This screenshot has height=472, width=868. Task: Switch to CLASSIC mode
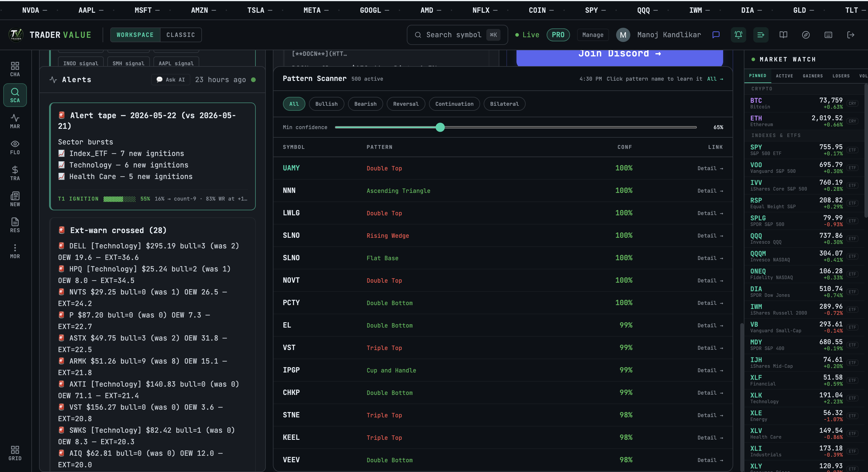[181, 35]
